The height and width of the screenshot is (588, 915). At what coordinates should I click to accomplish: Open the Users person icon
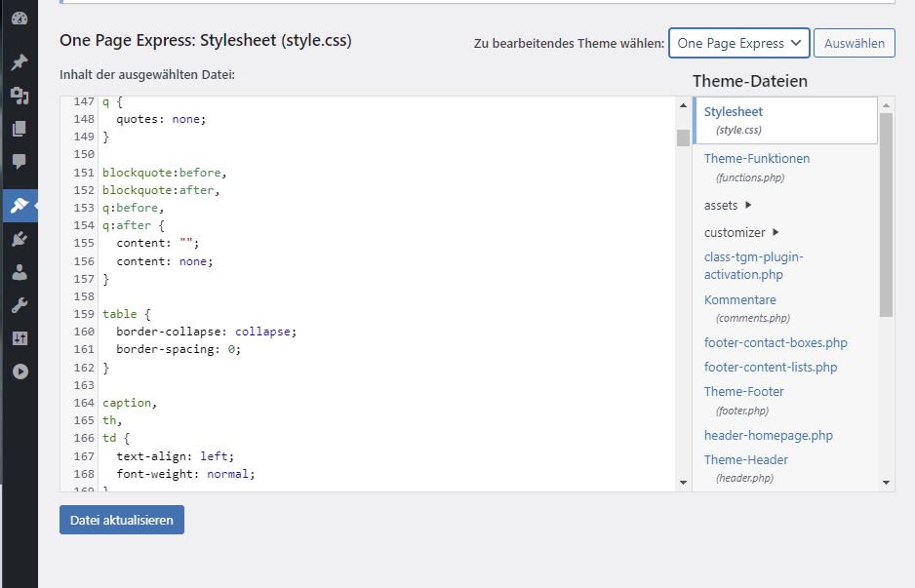20,272
